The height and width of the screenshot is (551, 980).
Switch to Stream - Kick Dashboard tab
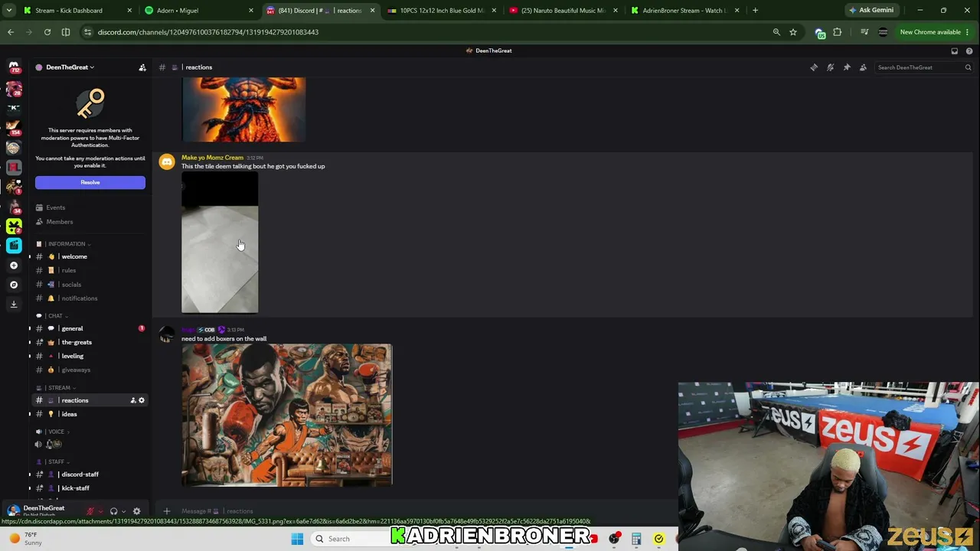tap(77, 11)
